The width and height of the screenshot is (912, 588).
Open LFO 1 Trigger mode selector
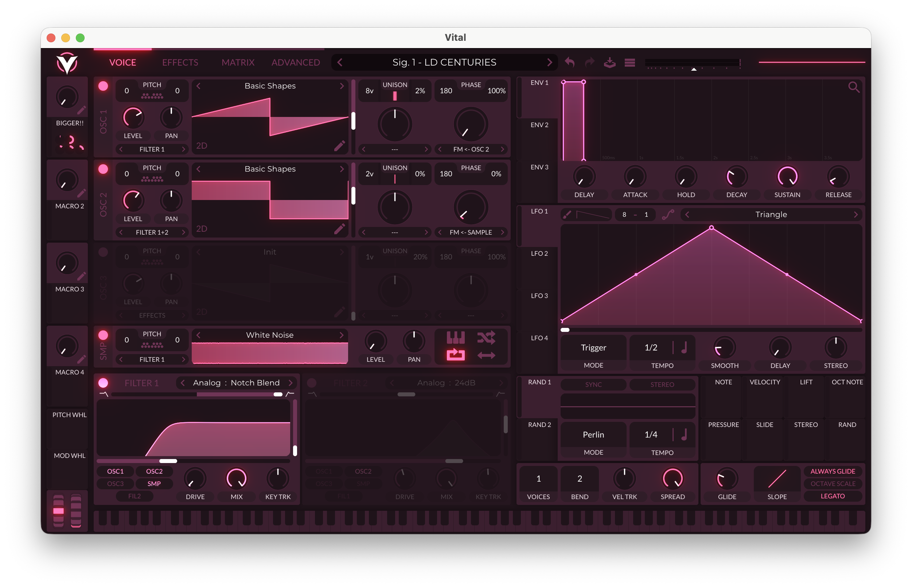(x=593, y=348)
